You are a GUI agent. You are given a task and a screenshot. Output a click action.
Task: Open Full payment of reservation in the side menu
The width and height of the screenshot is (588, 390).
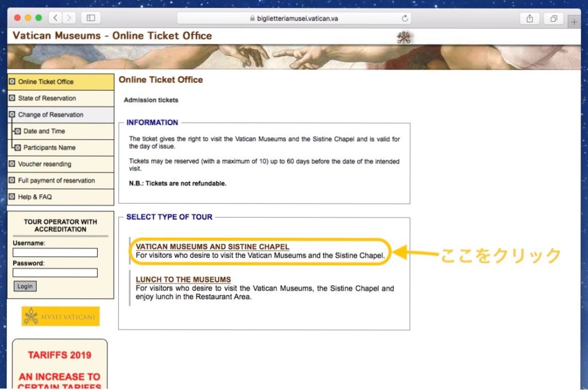click(x=61, y=181)
